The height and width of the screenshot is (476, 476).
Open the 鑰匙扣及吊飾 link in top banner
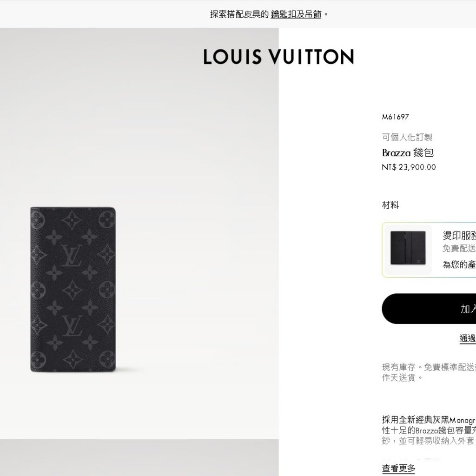(x=296, y=14)
